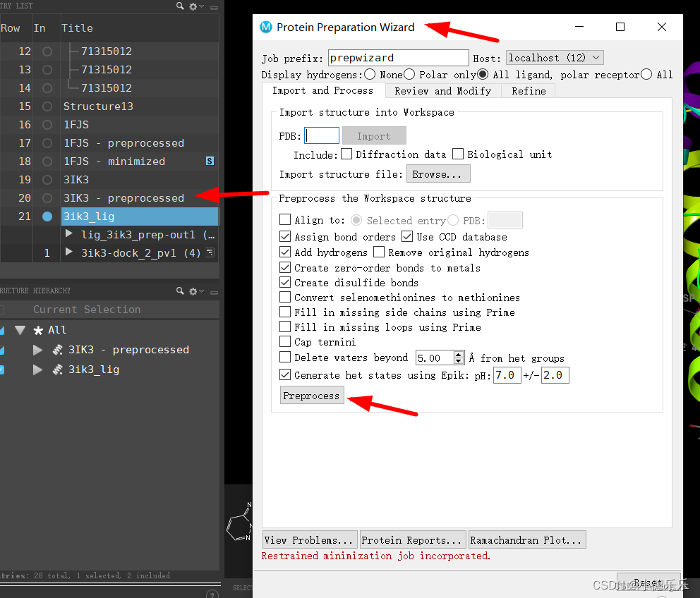Check the Cap termini option
Viewport: 700px width, 598px height.
coord(285,342)
